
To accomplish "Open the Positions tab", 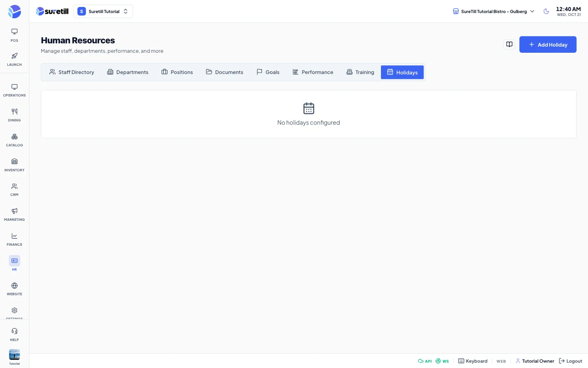I will pyautogui.click(x=177, y=72).
